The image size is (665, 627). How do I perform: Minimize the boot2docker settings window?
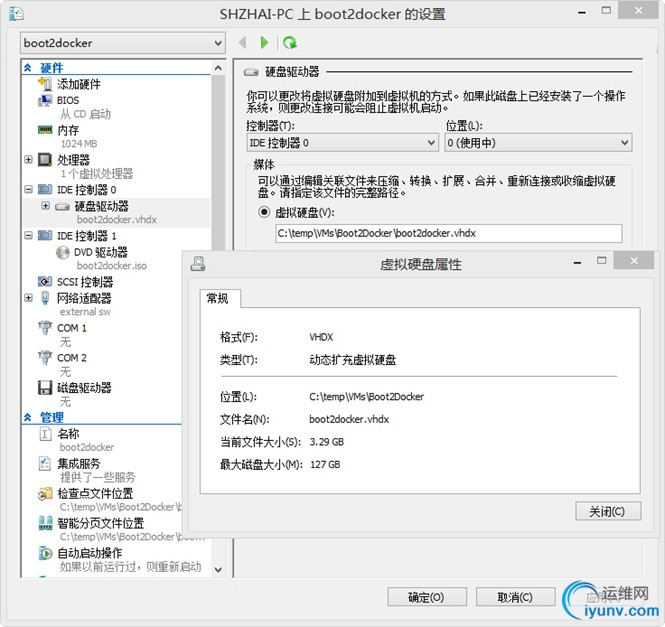click(582, 12)
